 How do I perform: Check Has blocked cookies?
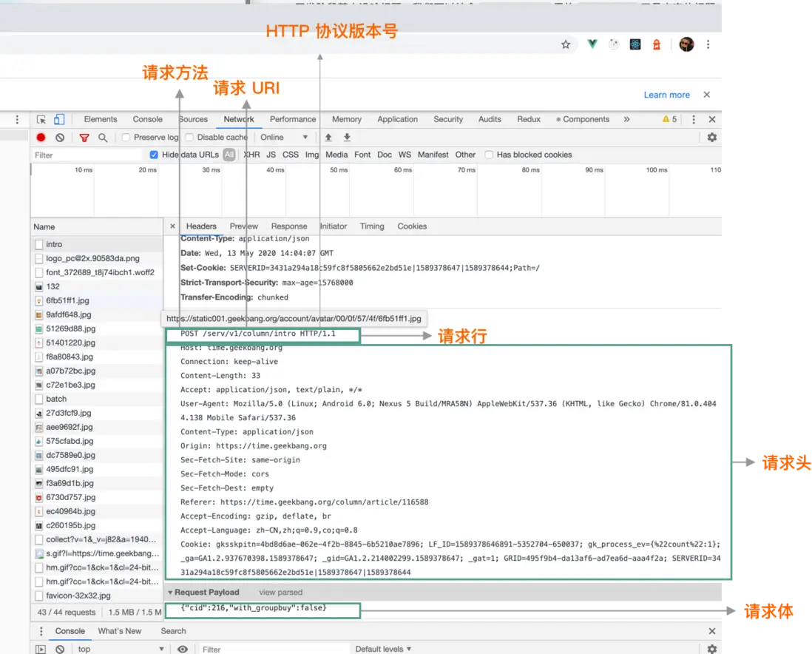[488, 155]
